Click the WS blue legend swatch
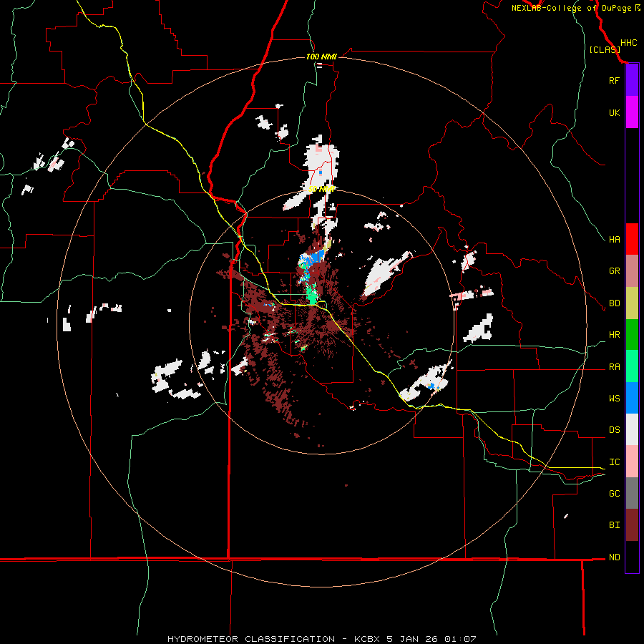This screenshot has height=644, width=644. (x=632, y=398)
